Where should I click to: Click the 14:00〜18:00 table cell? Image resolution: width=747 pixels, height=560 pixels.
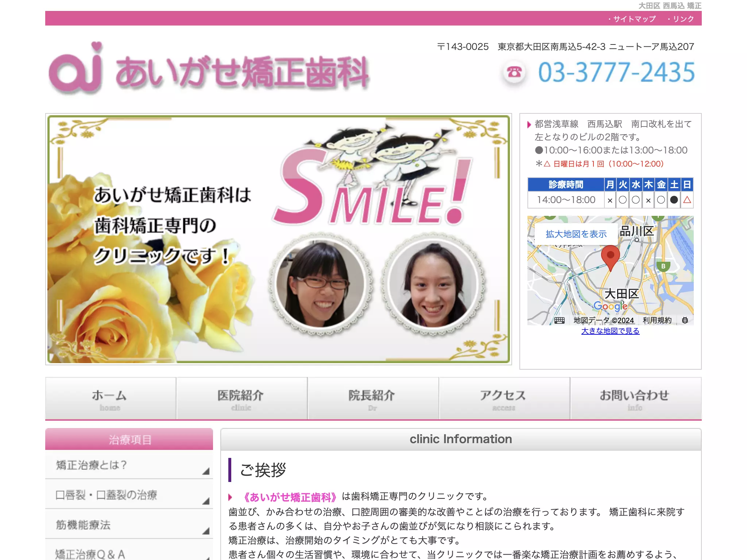tap(566, 200)
